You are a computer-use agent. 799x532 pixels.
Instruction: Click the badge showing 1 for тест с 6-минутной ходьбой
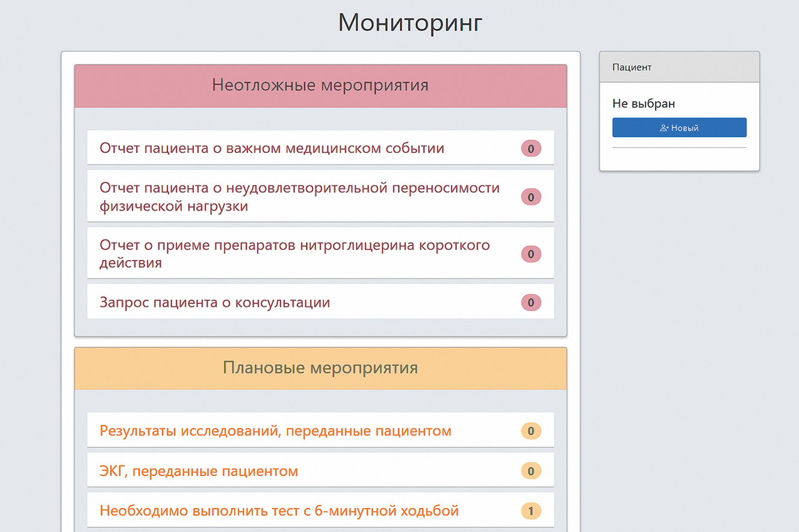click(x=530, y=511)
